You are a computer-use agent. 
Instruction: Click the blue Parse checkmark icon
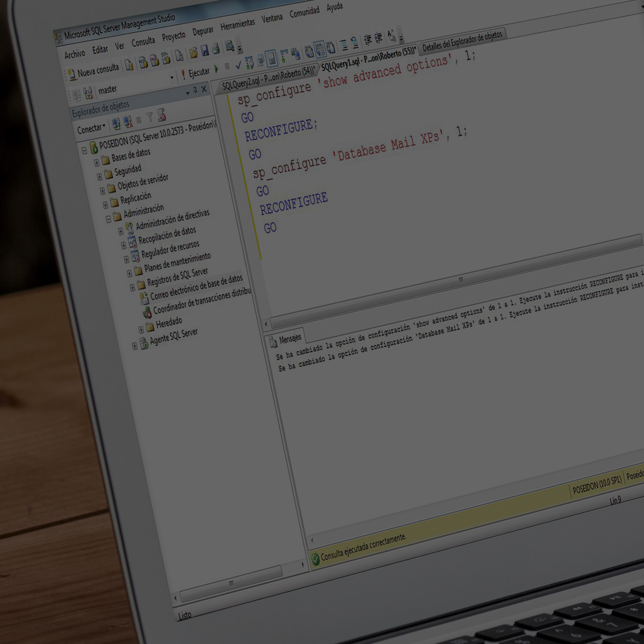point(238,65)
